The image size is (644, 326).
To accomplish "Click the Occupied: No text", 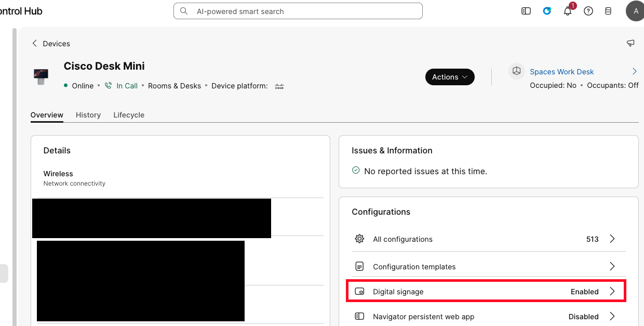I will 553,85.
